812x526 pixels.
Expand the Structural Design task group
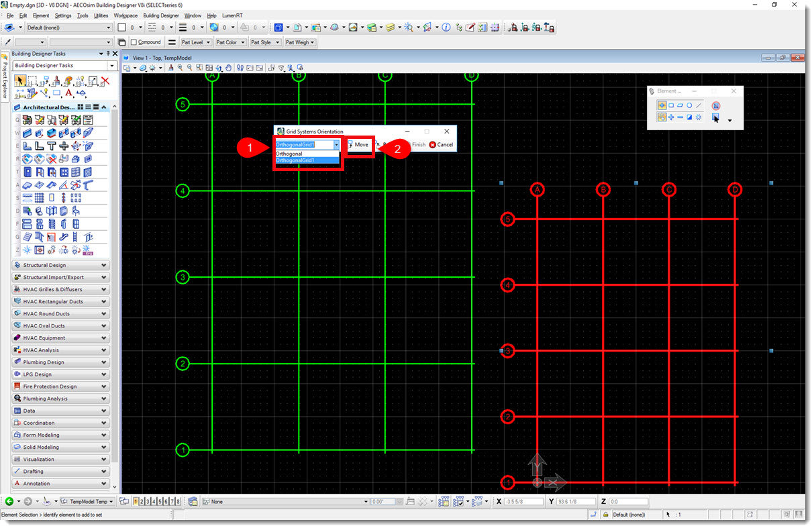pos(60,265)
